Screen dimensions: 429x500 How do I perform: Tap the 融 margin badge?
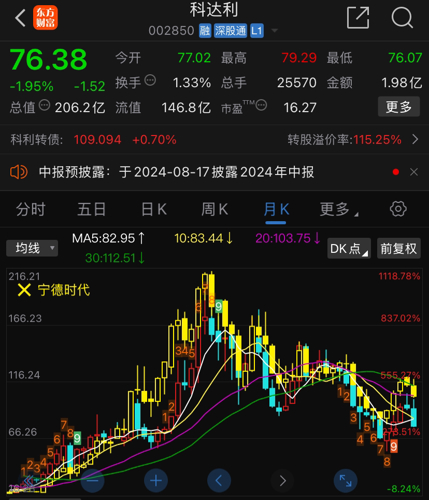pyautogui.click(x=205, y=31)
